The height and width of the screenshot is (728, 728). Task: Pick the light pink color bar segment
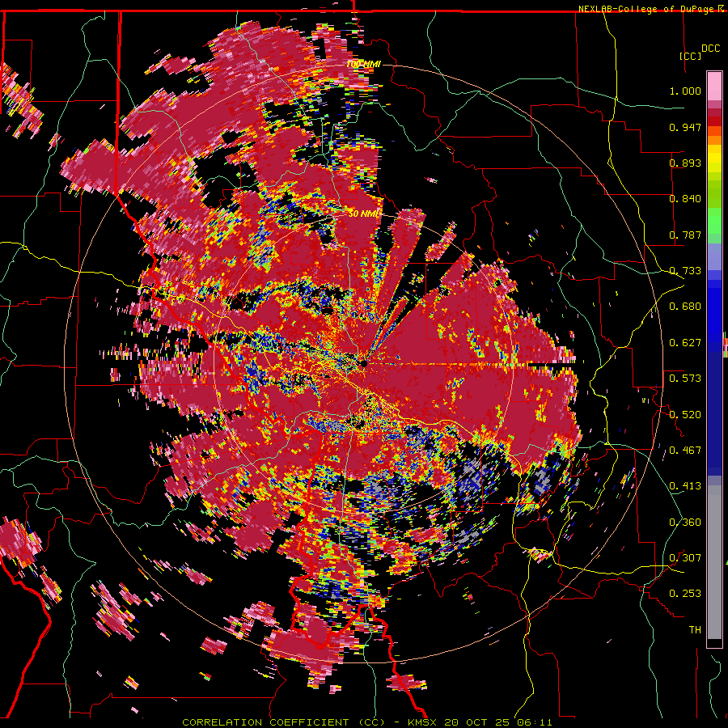(714, 86)
